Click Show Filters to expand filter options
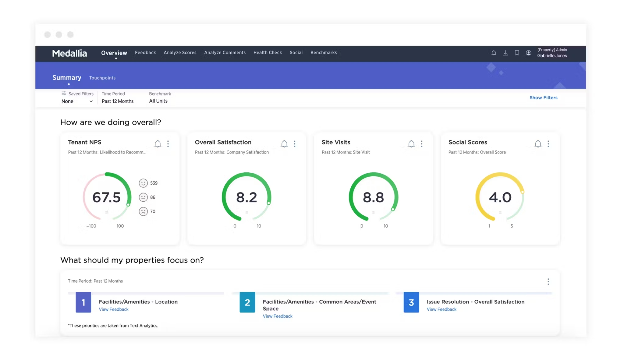 [543, 97]
